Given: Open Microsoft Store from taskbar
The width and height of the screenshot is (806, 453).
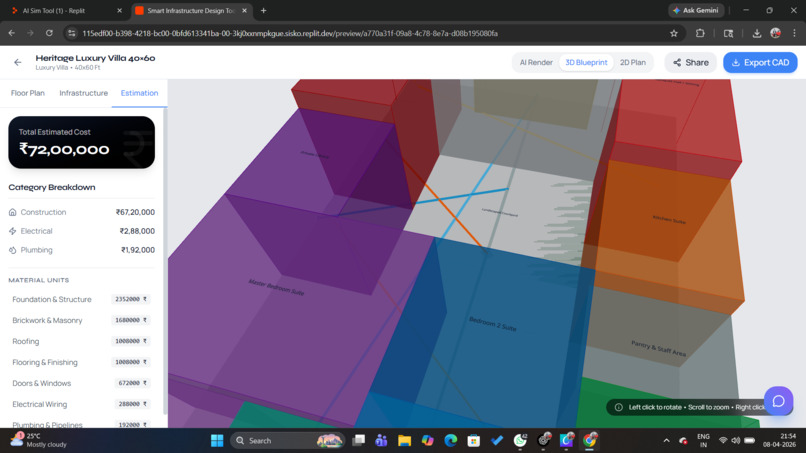Looking at the screenshot, I should pyautogui.click(x=474, y=441).
